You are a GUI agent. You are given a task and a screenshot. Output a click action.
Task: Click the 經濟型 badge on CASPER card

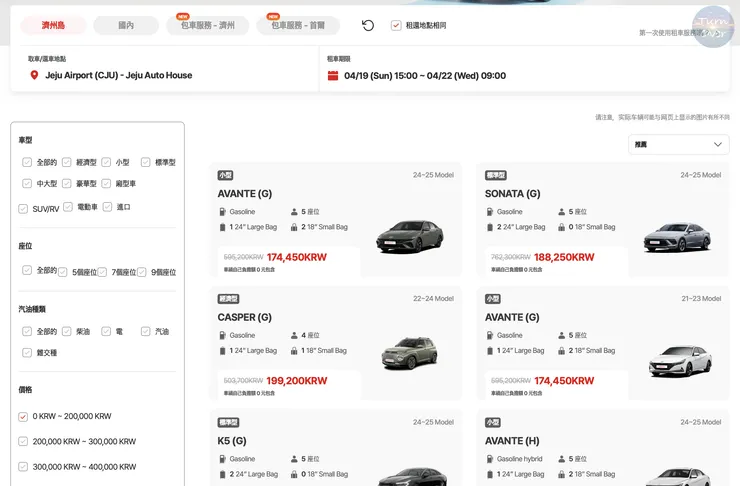pos(228,299)
